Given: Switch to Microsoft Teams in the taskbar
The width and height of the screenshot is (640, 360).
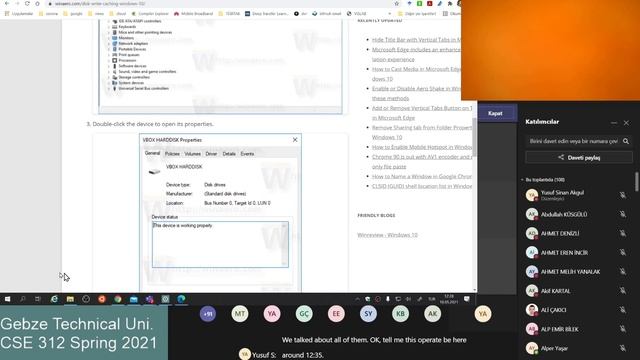Looking at the screenshot, I should [149, 299].
